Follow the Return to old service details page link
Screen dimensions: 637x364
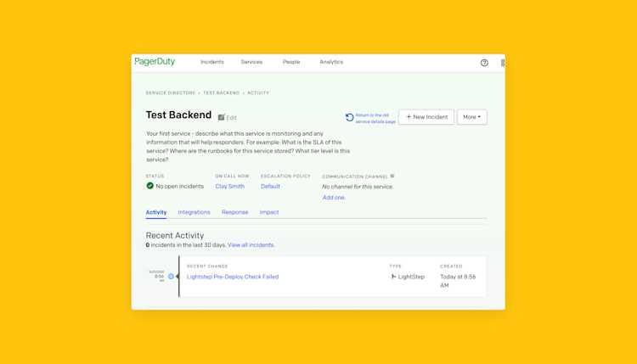click(x=375, y=119)
